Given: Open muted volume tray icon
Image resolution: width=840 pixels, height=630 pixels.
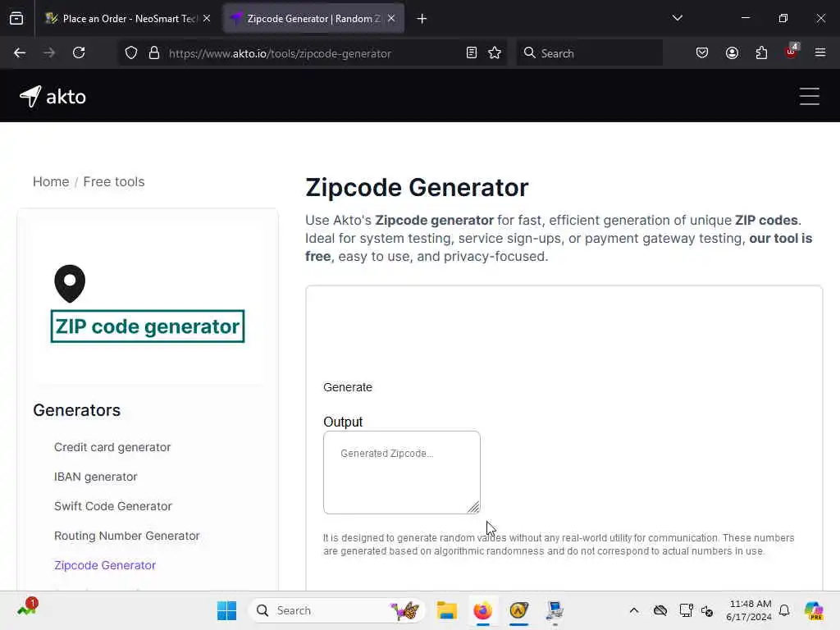Looking at the screenshot, I should [x=707, y=610].
